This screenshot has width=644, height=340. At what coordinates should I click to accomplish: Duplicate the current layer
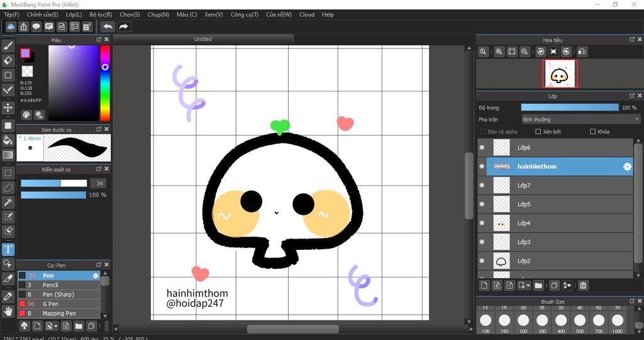tap(554, 285)
